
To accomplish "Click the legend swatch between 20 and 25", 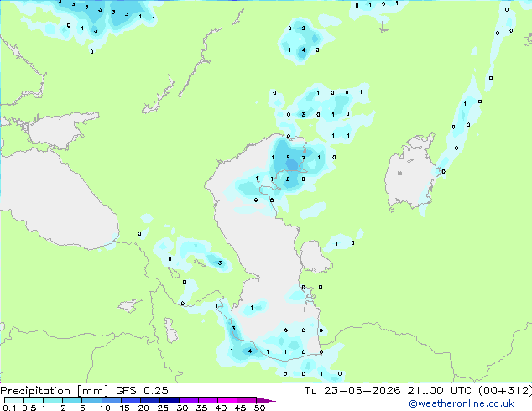I will point(149,400).
